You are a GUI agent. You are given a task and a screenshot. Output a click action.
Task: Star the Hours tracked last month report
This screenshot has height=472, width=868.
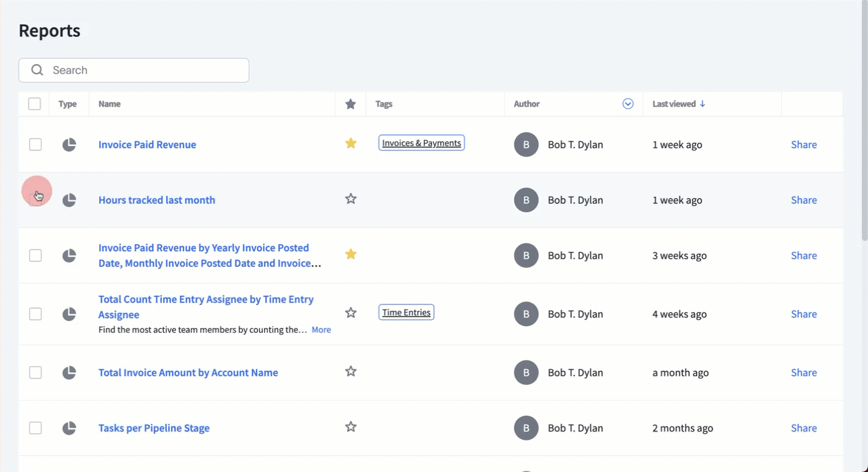coord(351,199)
